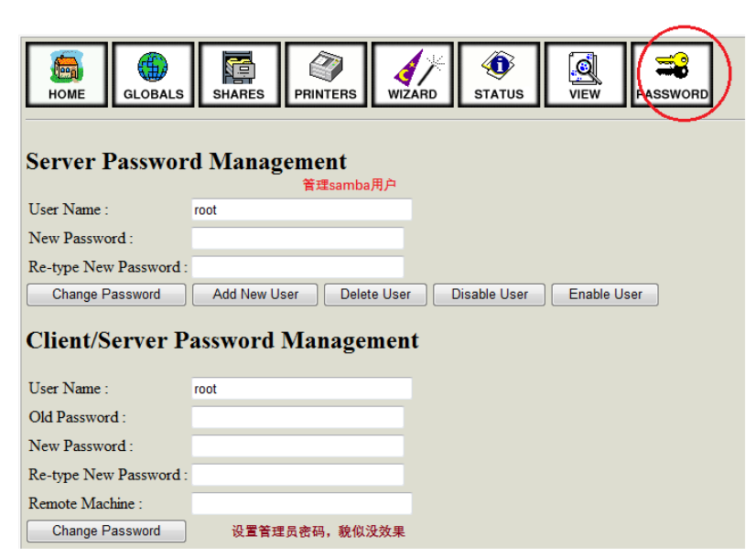
Task: Open the HOME page icon
Action: coord(67,74)
